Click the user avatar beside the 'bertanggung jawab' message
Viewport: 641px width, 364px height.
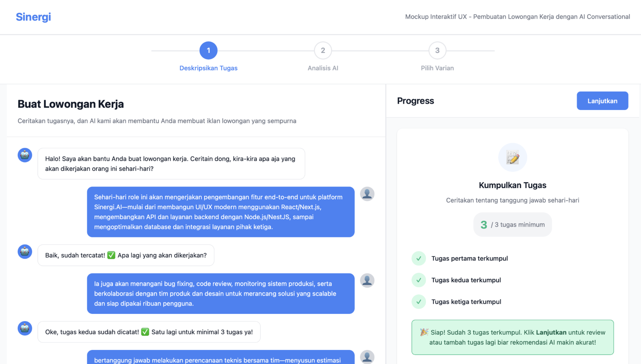click(367, 357)
